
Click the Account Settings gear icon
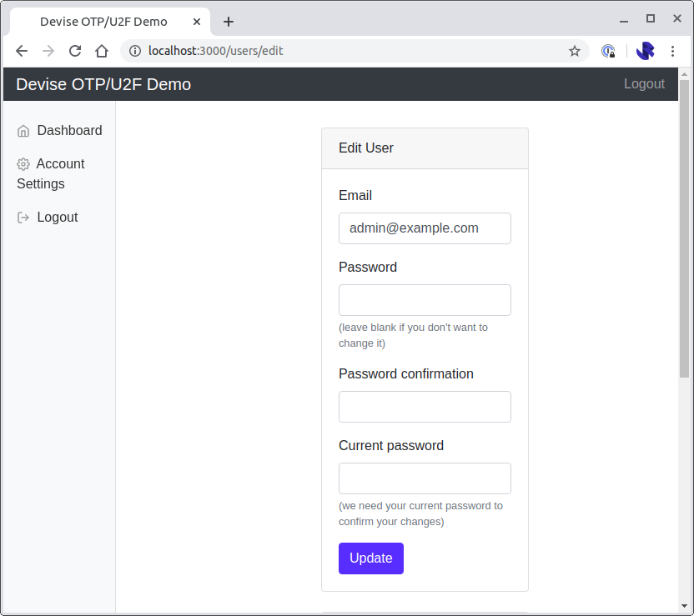(x=23, y=164)
